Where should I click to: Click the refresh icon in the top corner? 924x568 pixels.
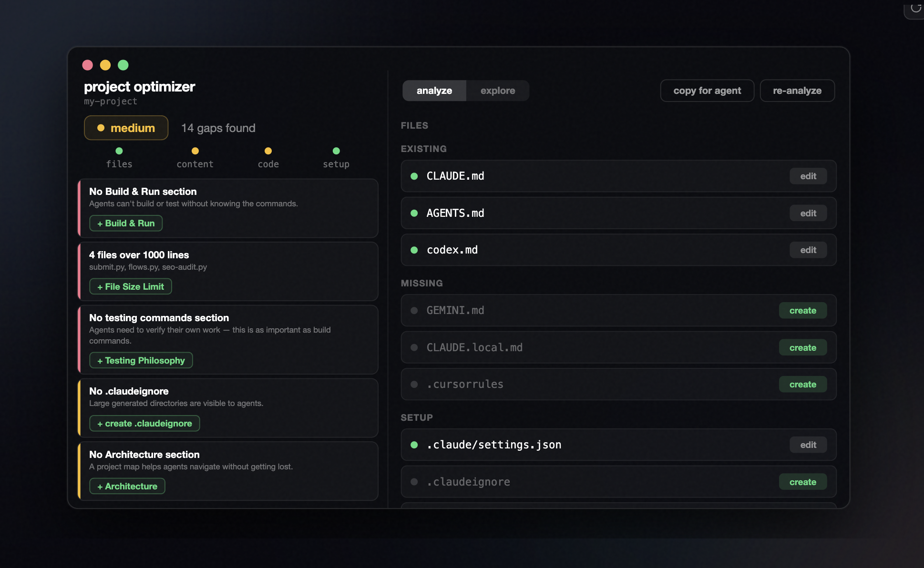pos(916,8)
